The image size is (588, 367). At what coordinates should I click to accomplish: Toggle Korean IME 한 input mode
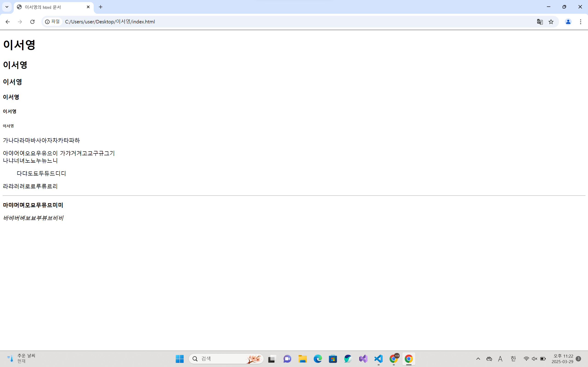click(513, 359)
